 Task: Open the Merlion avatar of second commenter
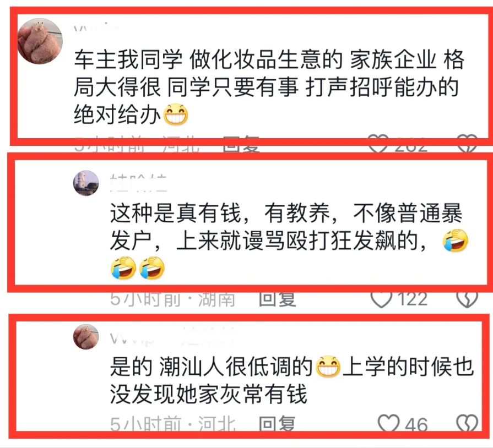pyautogui.click(x=86, y=183)
